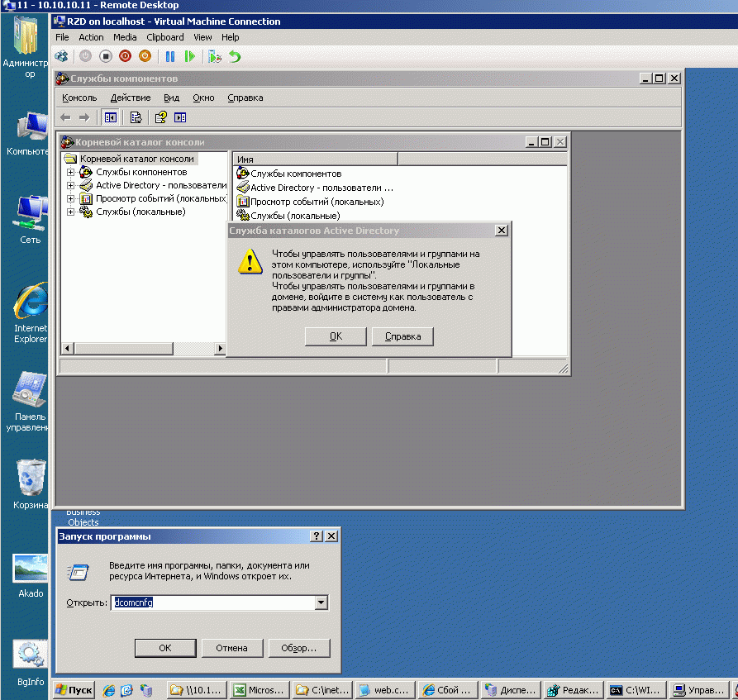
Task: Click the Checkpoint (snapshot) icon
Action: (215, 56)
